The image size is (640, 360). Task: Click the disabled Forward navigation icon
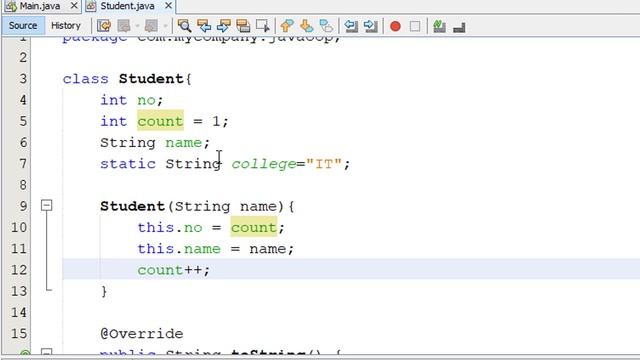tap(151, 26)
